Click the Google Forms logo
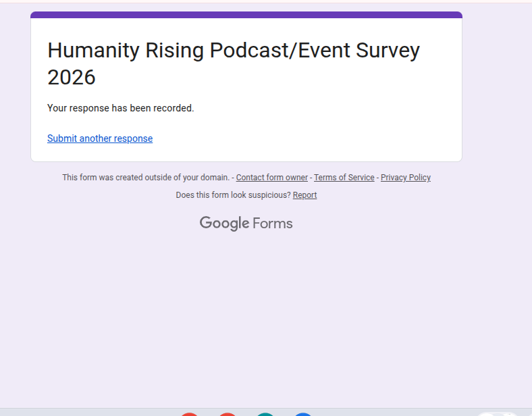532x416 pixels. 246,224
